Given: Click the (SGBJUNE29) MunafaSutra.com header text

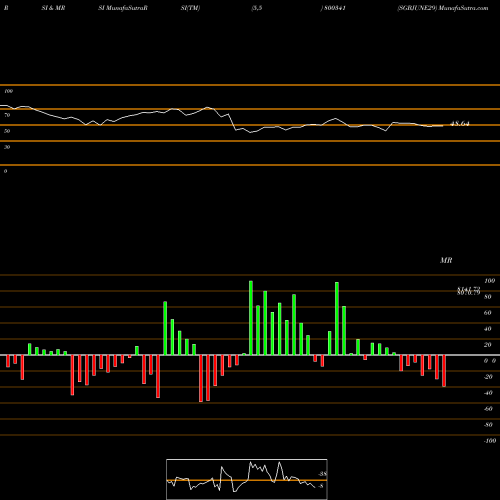Looking at the screenshot, I should pyautogui.click(x=443, y=8).
